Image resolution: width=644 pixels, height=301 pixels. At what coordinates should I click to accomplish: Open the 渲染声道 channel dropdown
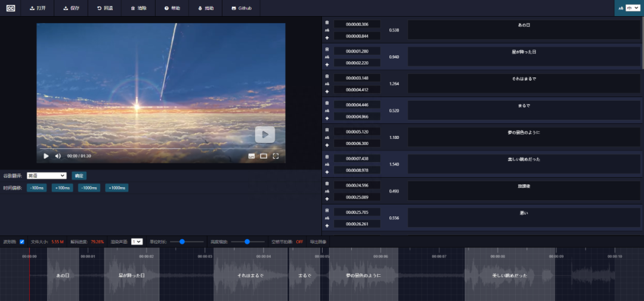(x=137, y=242)
